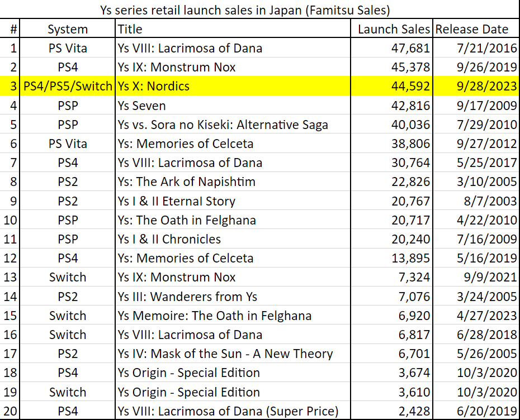Screen dimensions: 520x420
Task: Click Ys: The Oath in Felghana PSP title
Action: pyautogui.click(x=187, y=220)
